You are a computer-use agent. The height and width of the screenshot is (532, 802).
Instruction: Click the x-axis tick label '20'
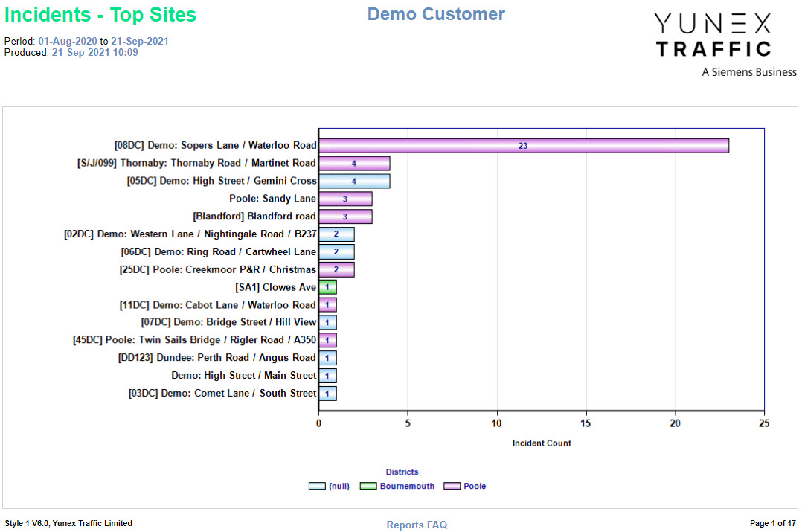tap(676, 423)
